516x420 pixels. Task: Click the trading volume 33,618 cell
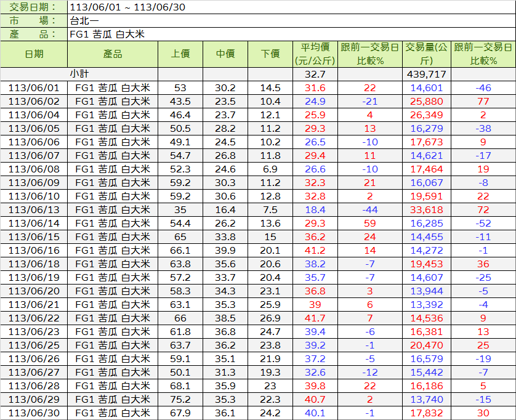[426, 209]
